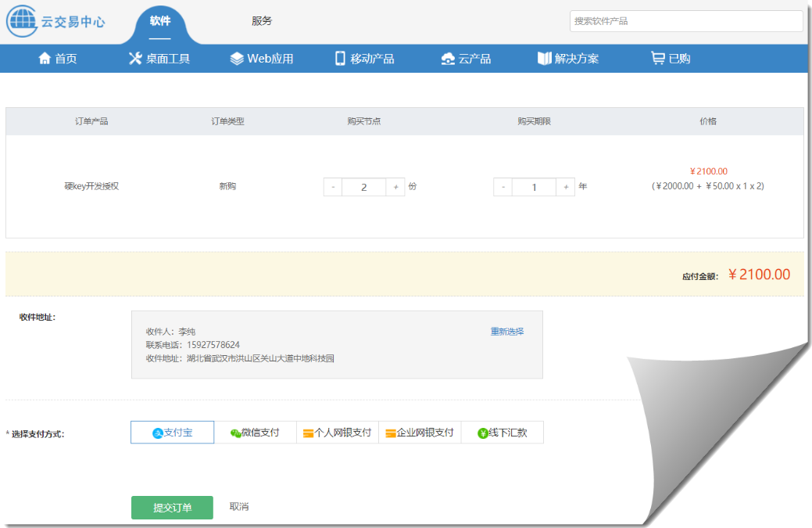The image size is (812, 528).
Task: Increase 购买期限 years with plus
Action: [566, 187]
